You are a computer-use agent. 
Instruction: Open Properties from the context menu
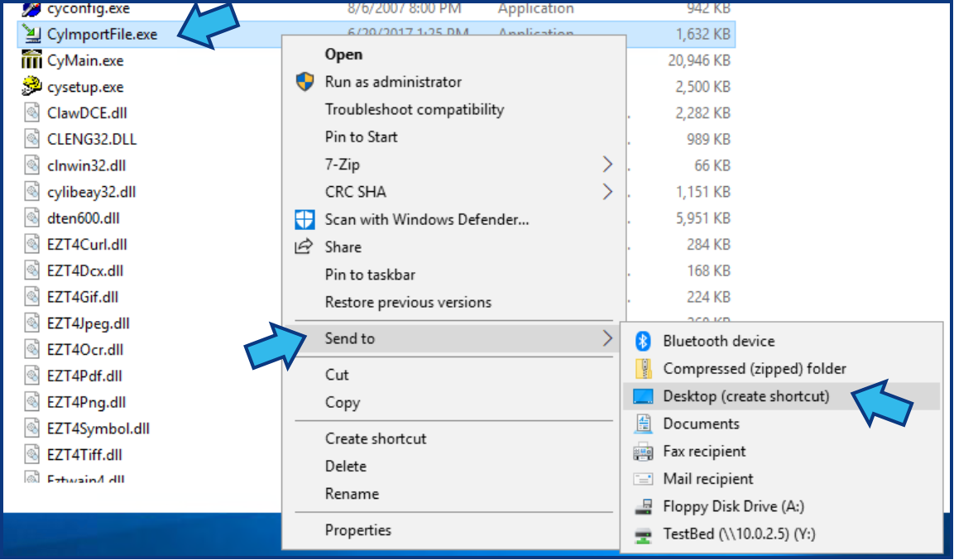point(357,530)
